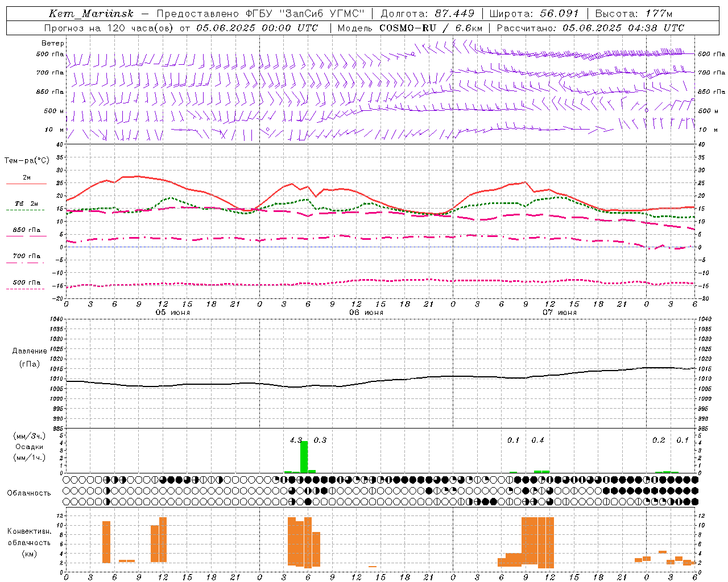Image resolution: width=728 pixels, height=582 pixels.
Task: Click the text Предоставлено ФГБУ "ЗапСиб УГМС"
Action: pos(260,14)
